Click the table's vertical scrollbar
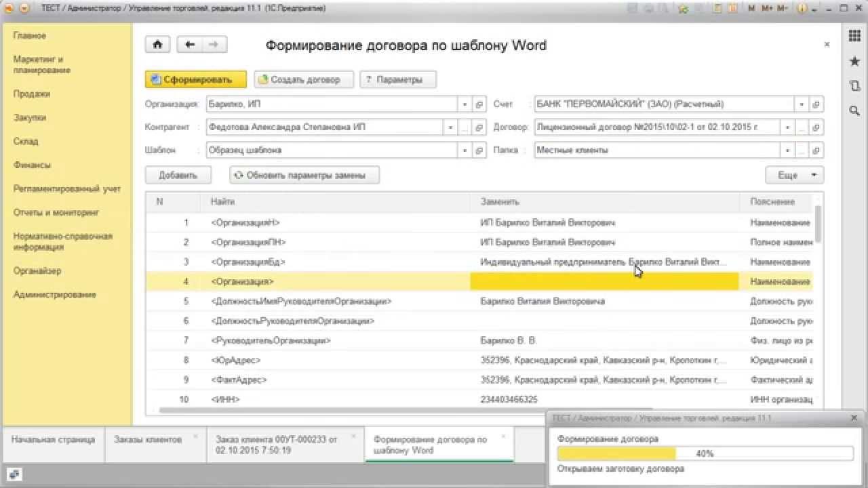The image size is (868, 488). 818,224
